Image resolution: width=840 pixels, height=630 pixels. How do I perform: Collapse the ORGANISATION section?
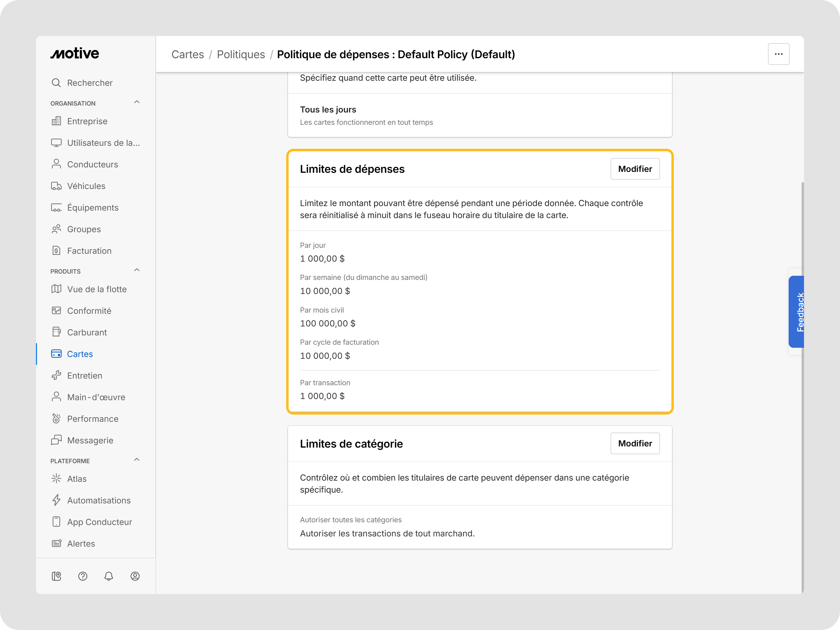pyautogui.click(x=137, y=102)
